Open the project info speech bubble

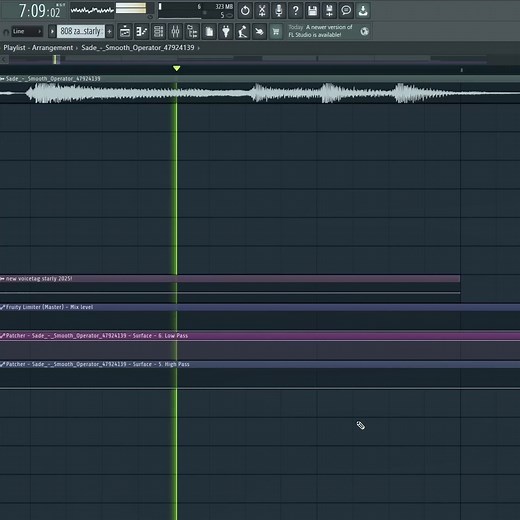pyautogui.click(x=346, y=11)
